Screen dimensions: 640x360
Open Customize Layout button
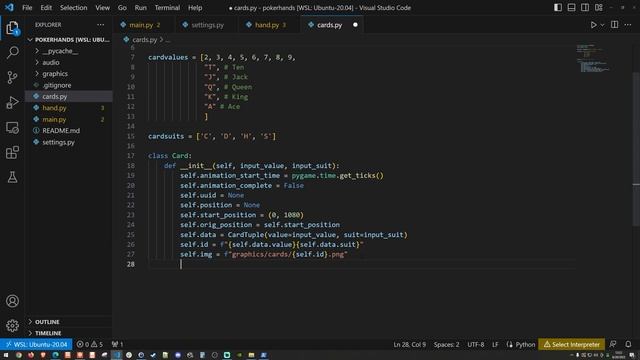click(599, 8)
